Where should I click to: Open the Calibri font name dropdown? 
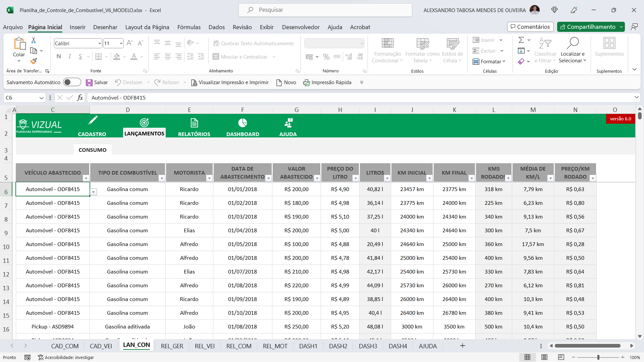(x=99, y=43)
